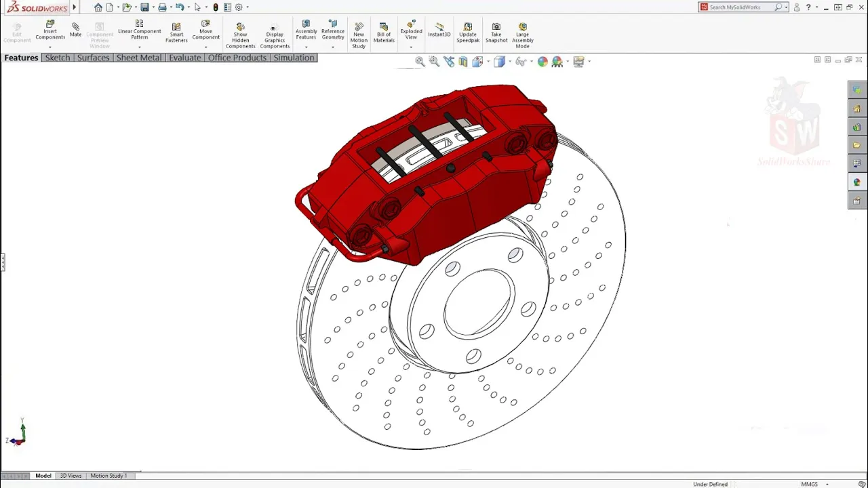Image resolution: width=868 pixels, height=488 pixels.
Task: Start a New Motion Study
Action: click(x=359, y=35)
